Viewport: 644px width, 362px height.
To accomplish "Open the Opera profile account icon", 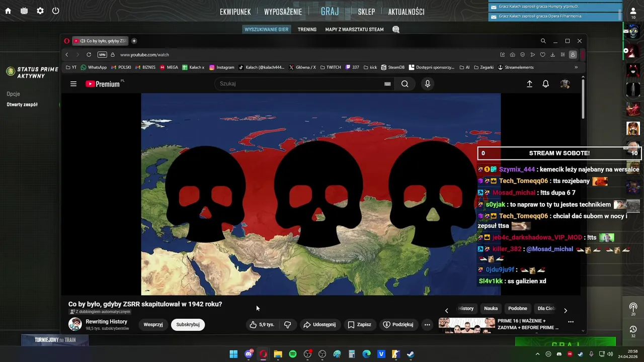I will 573,54.
